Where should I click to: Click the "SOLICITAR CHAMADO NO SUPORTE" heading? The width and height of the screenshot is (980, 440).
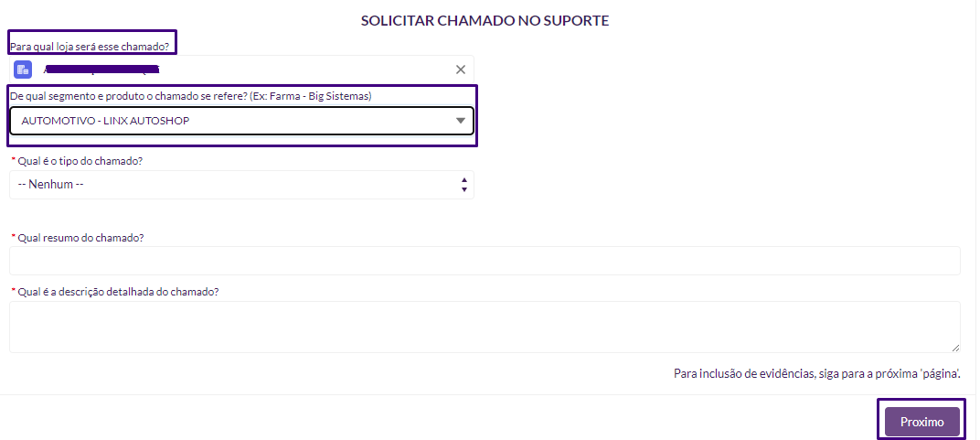(x=485, y=20)
